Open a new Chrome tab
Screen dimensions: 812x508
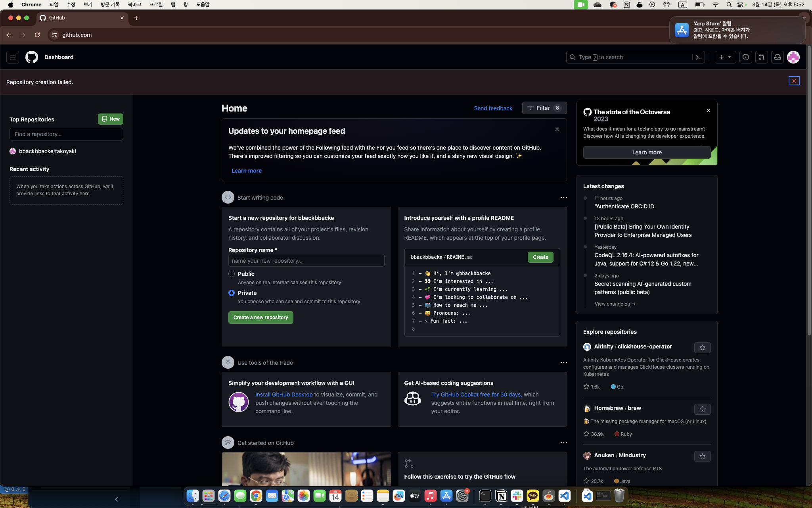click(x=136, y=18)
